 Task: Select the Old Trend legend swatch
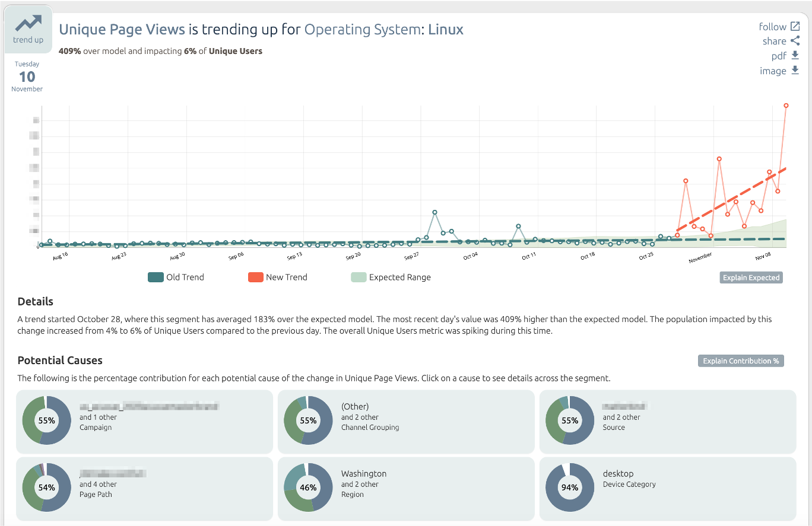click(x=154, y=277)
